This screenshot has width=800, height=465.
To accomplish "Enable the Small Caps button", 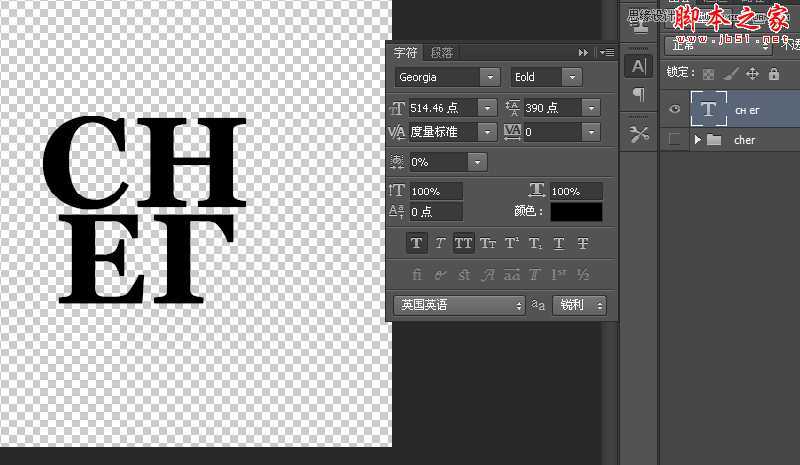I will (x=487, y=243).
